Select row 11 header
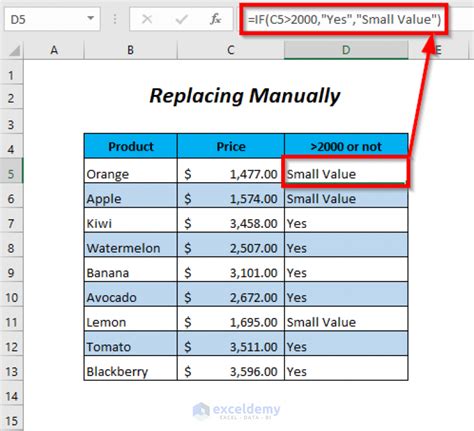This screenshot has width=474, height=431. [11, 320]
